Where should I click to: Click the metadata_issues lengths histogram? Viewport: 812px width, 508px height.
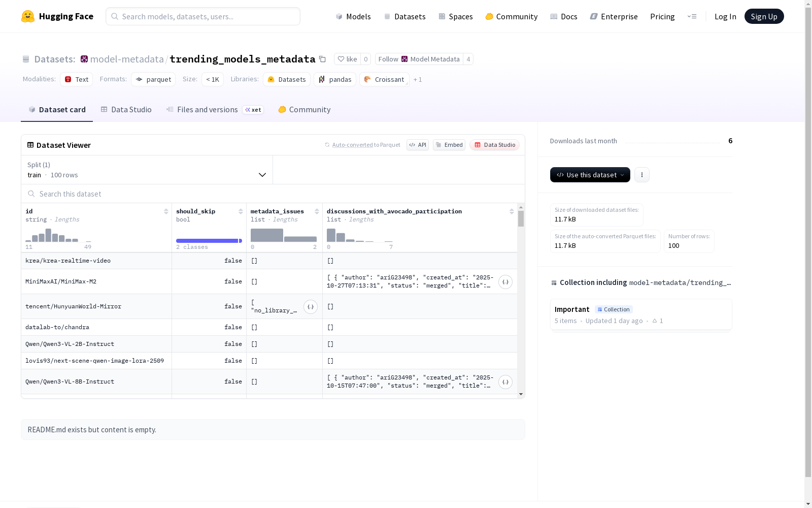click(284, 235)
